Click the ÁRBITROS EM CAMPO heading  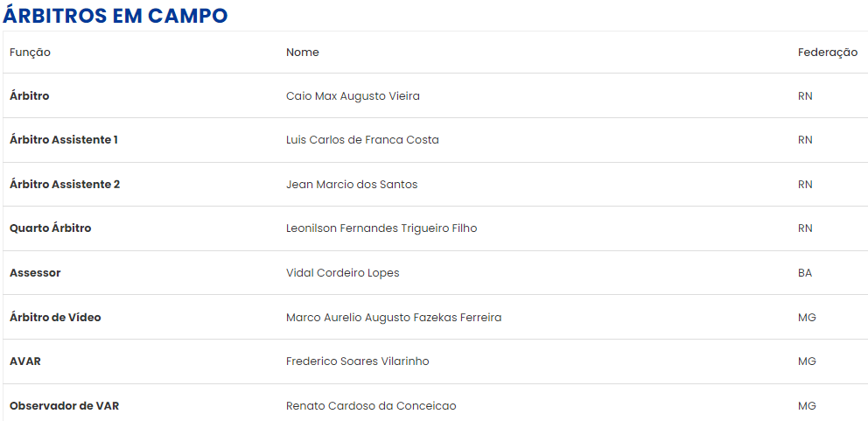(115, 15)
